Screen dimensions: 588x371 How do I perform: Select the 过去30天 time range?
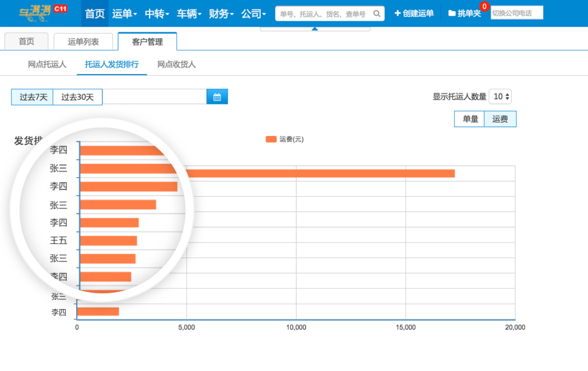coord(77,97)
